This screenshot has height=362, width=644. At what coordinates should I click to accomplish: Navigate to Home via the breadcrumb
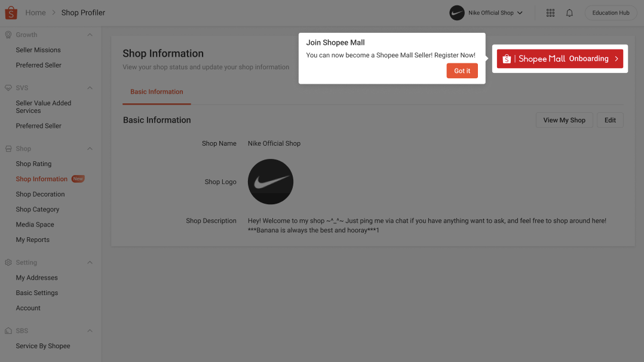coord(35,12)
